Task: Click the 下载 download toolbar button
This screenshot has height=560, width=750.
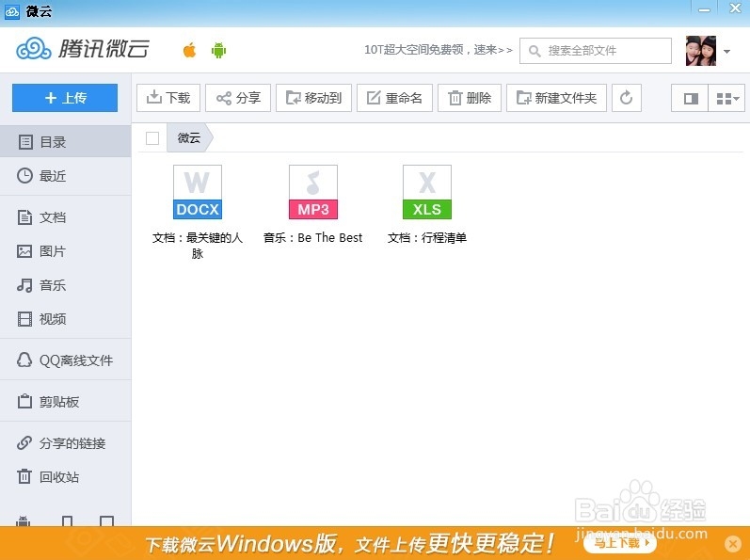Action: (x=168, y=98)
